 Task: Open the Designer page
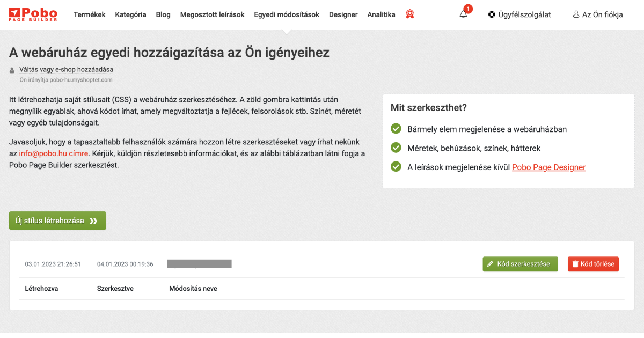pos(343,14)
